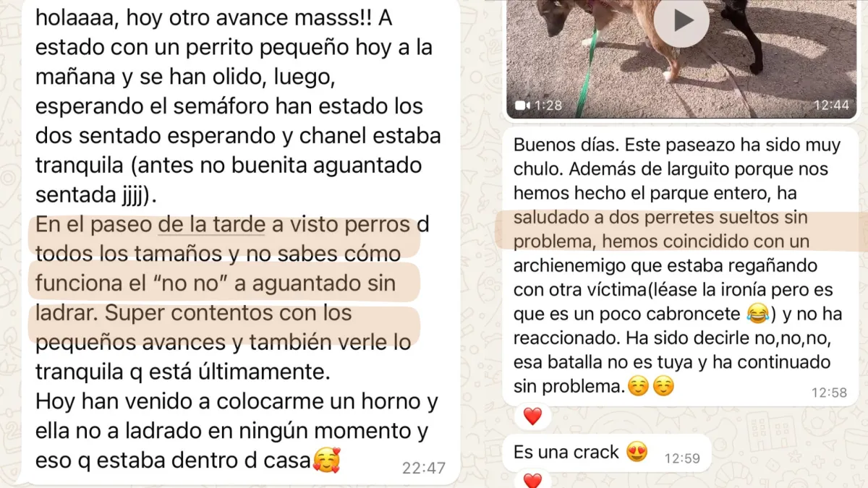Click the laughing emoji after 'cabroncete'
Viewport: 868px width, 488px height.
coord(756,314)
